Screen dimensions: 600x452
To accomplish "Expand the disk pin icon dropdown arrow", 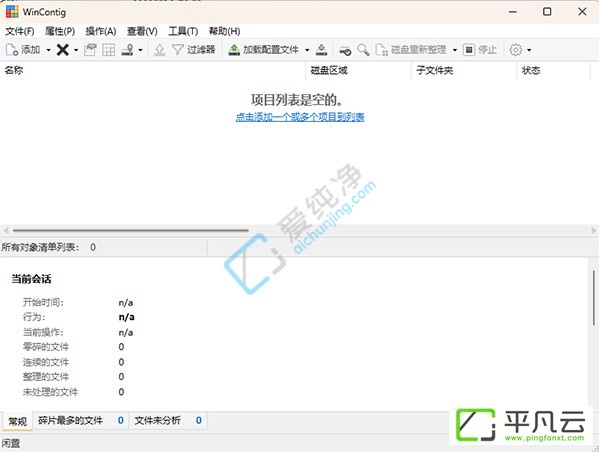I will (x=140, y=50).
